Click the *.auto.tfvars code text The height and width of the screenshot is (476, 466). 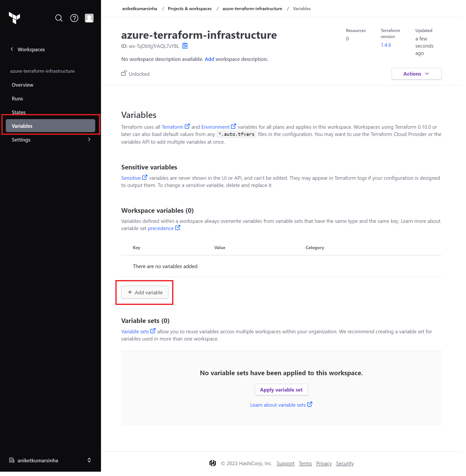(237, 134)
